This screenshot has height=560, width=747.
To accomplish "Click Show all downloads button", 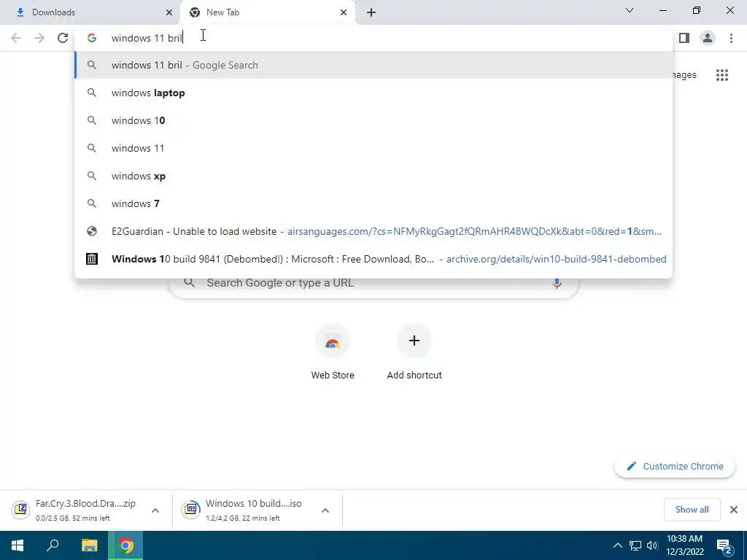I will tap(692, 510).
